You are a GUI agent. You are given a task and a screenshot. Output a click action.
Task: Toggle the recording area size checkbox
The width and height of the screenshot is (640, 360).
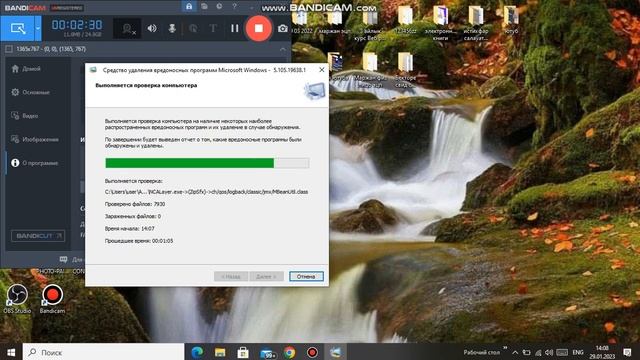point(9,49)
